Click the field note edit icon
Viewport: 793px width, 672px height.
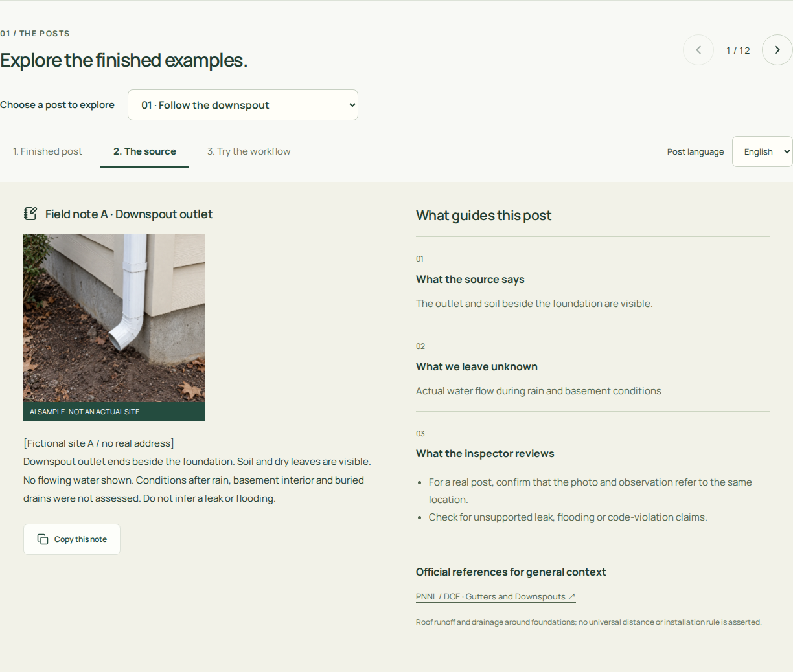(30, 214)
